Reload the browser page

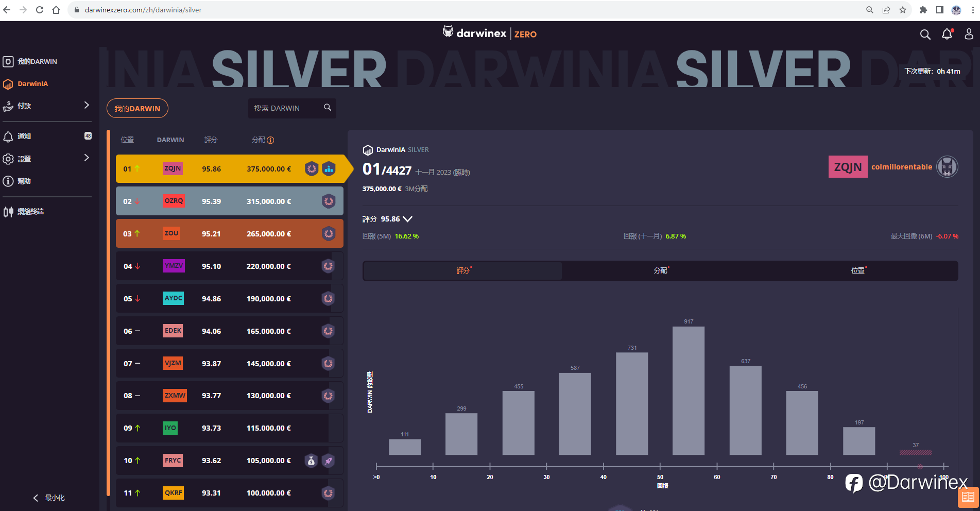pos(40,10)
